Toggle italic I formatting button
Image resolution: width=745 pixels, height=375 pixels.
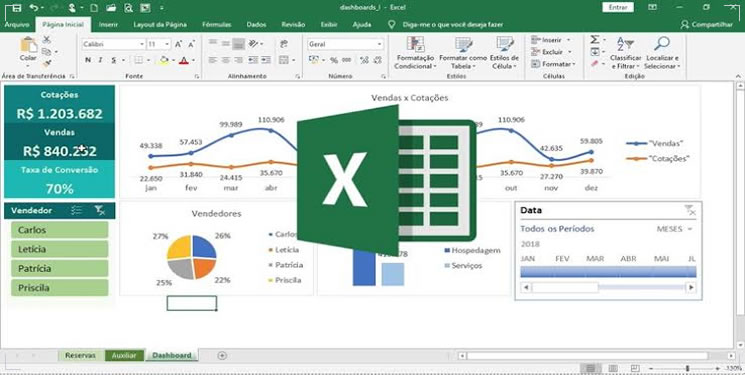coord(100,60)
